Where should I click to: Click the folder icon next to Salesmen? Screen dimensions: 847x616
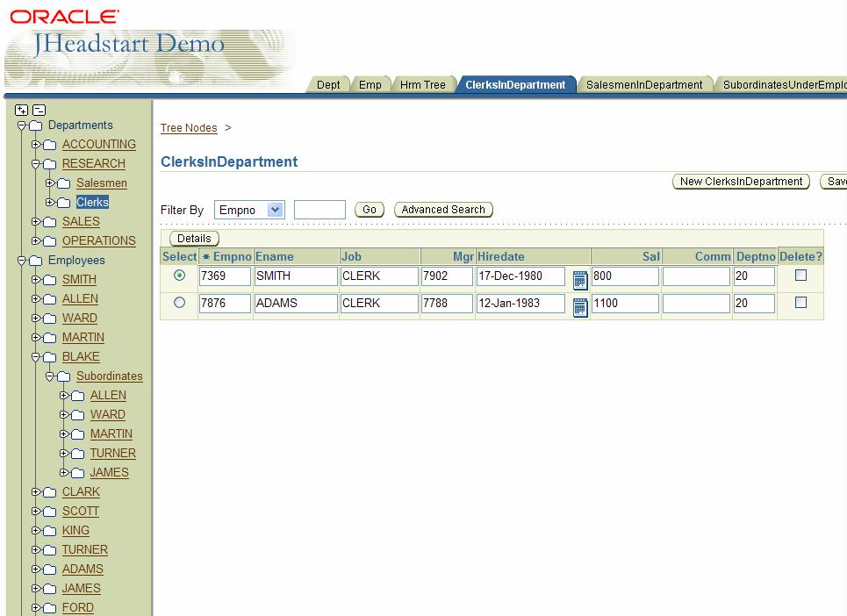click(x=64, y=183)
